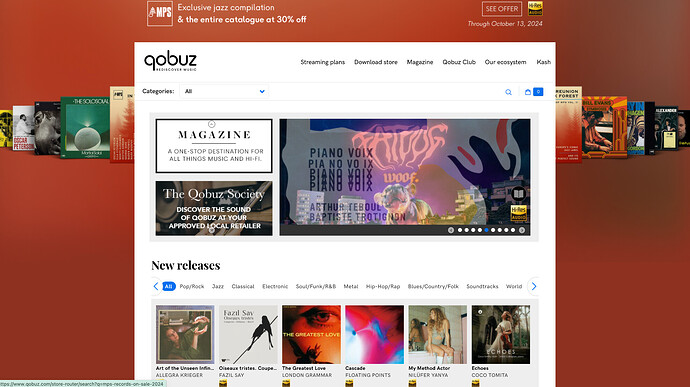Open Download store menu
This screenshot has height=387, width=690.
pyautogui.click(x=376, y=62)
